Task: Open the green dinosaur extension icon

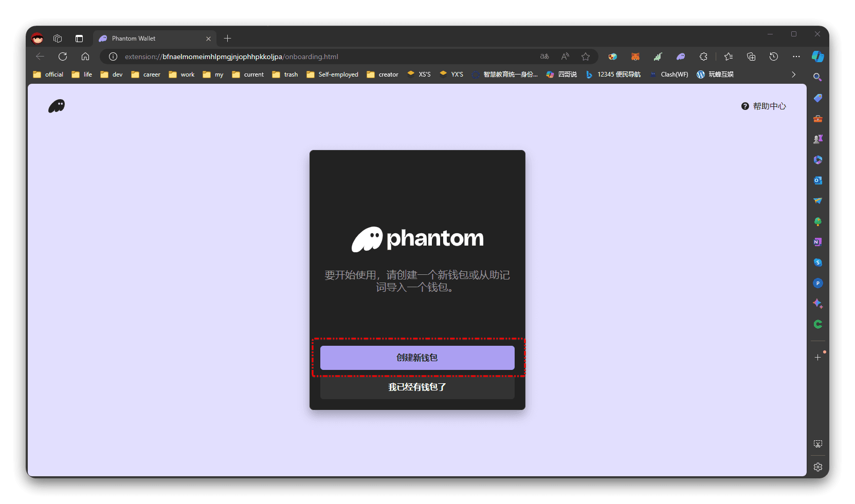Action: (658, 57)
